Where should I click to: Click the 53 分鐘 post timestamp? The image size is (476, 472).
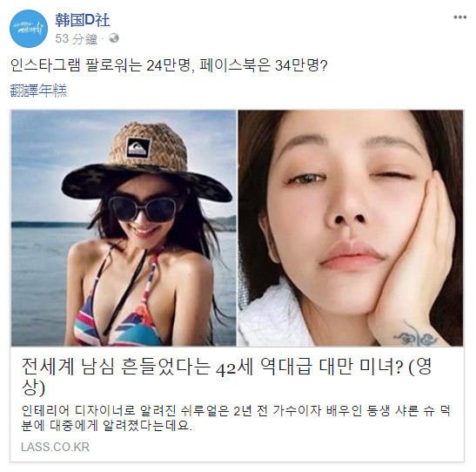coord(77,38)
